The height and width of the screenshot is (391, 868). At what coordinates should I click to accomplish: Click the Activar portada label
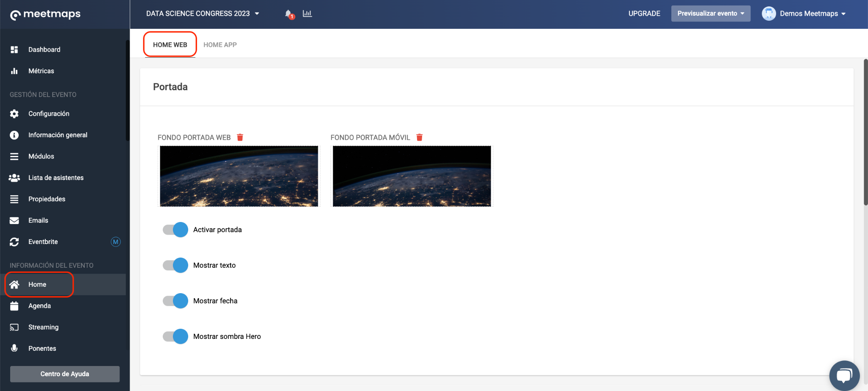click(217, 230)
